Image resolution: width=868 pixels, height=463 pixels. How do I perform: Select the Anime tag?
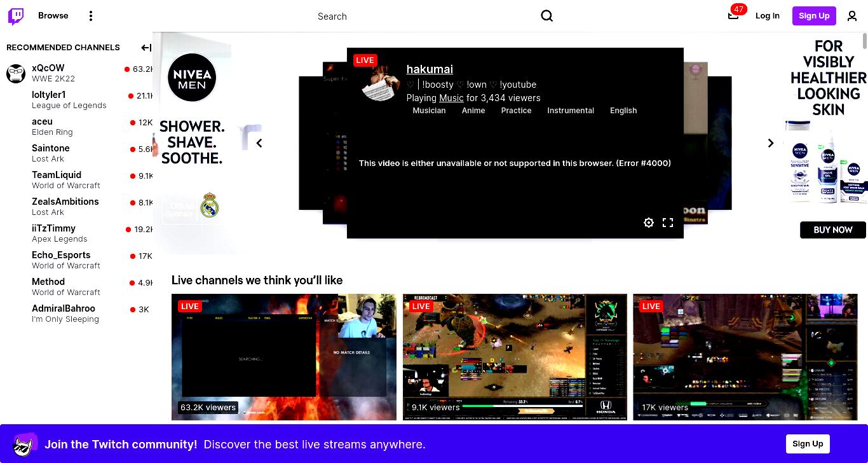473,111
